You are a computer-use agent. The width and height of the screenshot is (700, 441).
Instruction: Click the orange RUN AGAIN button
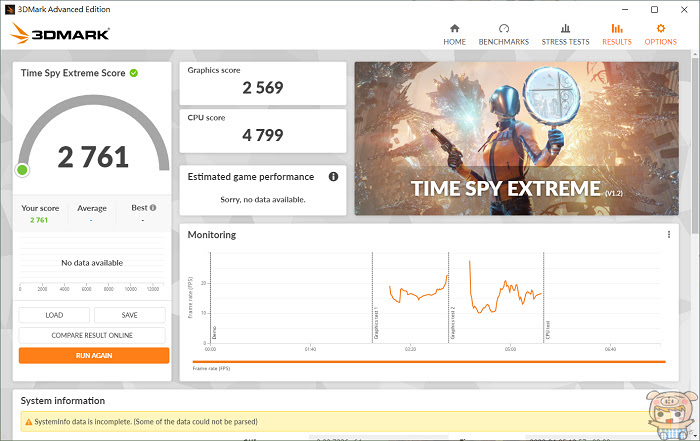[94, 356]
